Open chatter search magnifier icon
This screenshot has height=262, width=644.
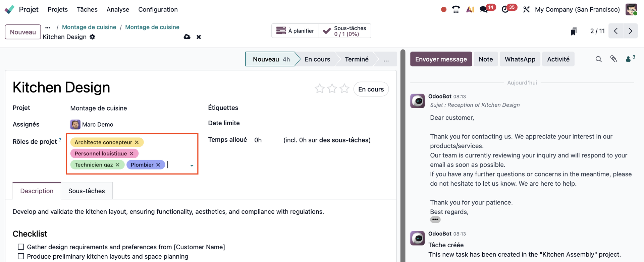click(x=599, y=59)
